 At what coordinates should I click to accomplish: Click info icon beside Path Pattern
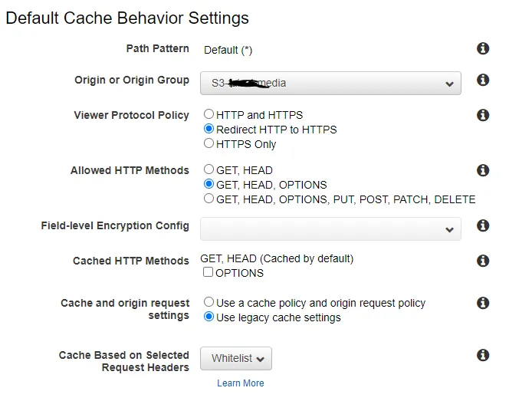(483, 49)
